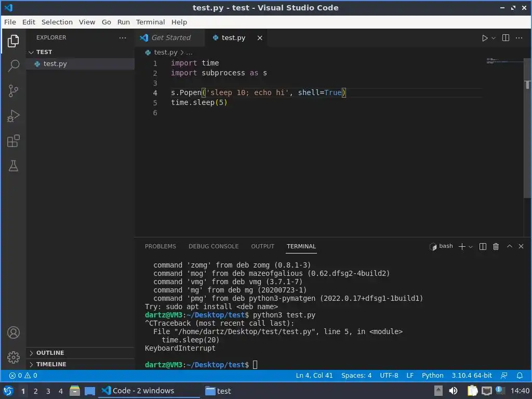Open the Run and Debug view icon
Viewport: 532px width, 399px height.
13,116
